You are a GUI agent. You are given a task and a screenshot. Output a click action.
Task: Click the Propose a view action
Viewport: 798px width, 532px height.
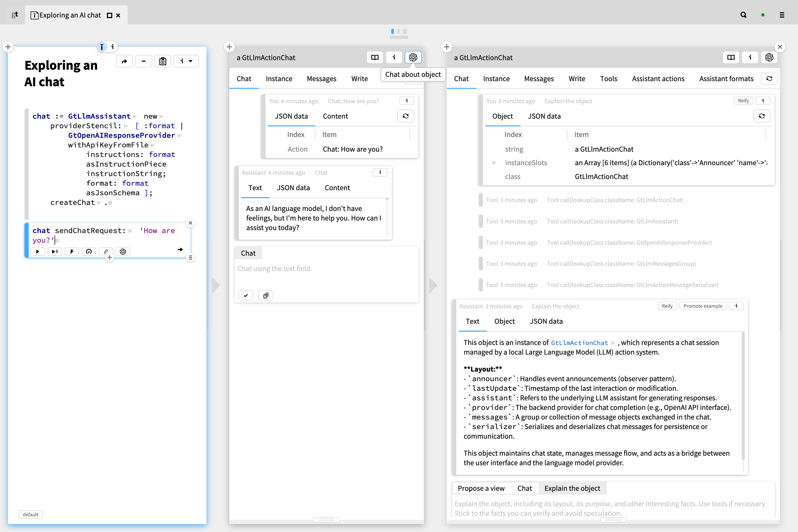481,488
